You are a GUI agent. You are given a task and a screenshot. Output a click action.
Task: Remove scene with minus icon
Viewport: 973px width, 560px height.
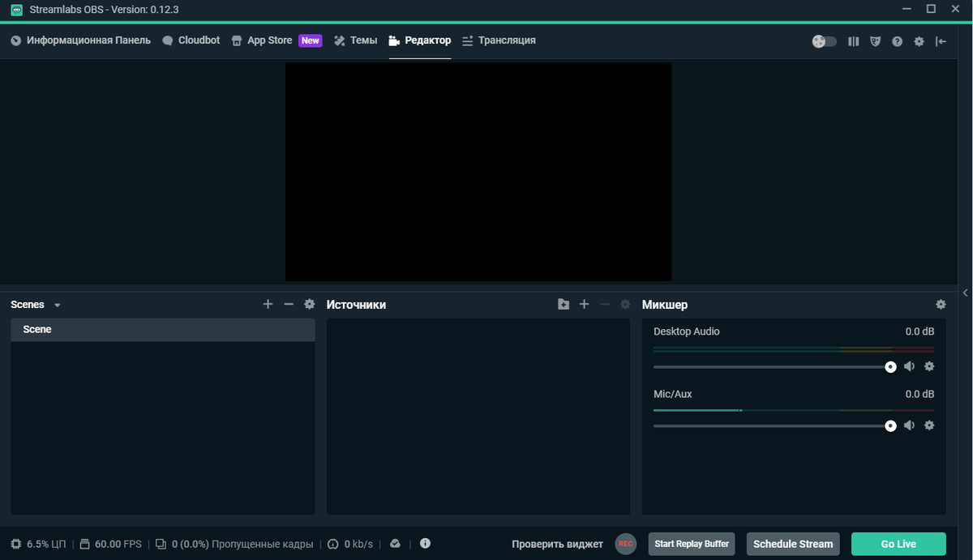click(x=289, y=304)
